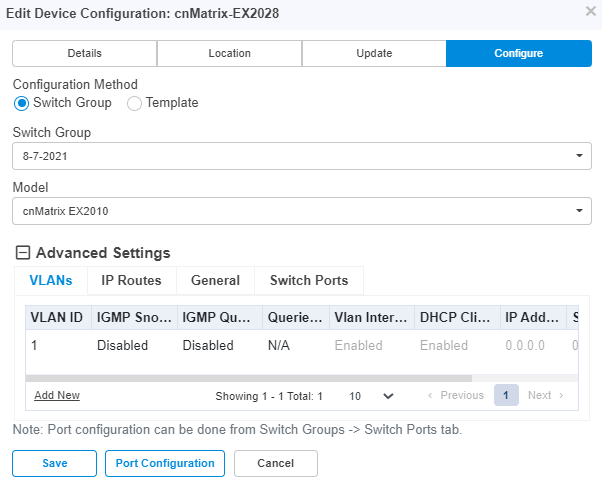Go to the Next page
This screenshot has height=486, width=602.
tap(546, 395)
